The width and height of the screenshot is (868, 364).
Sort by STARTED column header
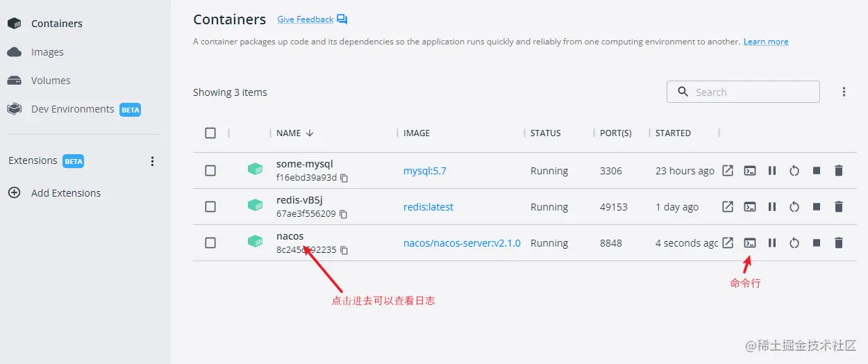(673, 133)
